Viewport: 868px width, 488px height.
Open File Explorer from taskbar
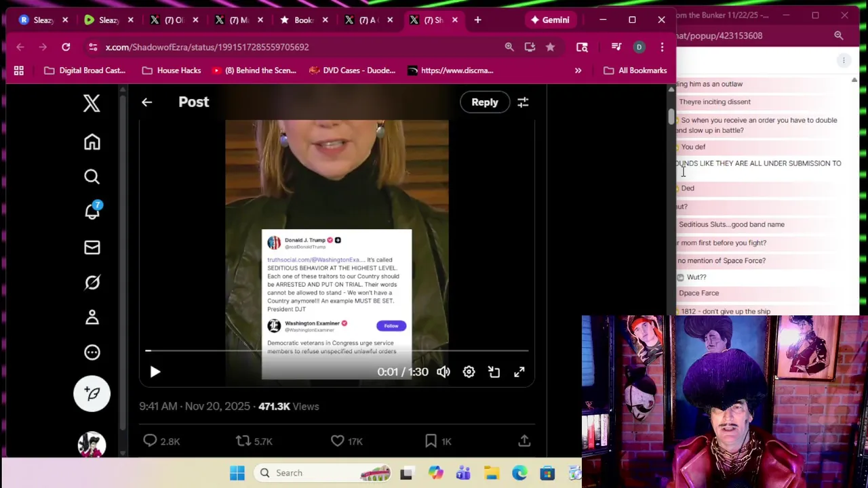(492, 473)
